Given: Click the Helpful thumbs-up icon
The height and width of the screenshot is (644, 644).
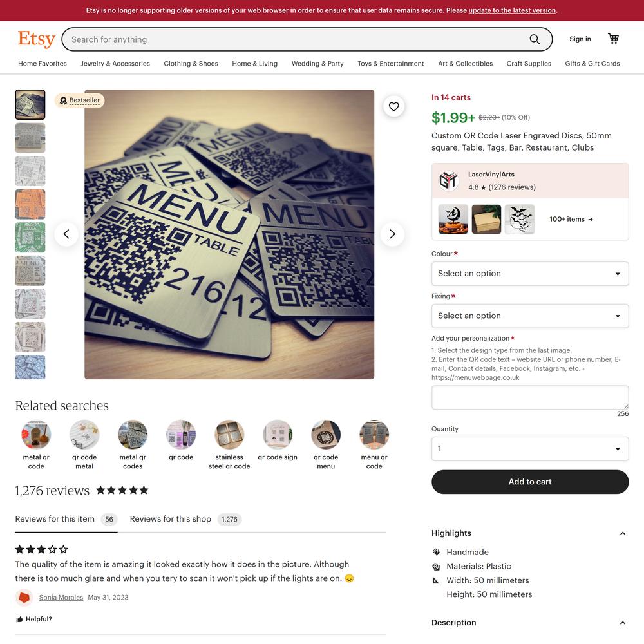Looking at the screenshot, I should 19,620.
